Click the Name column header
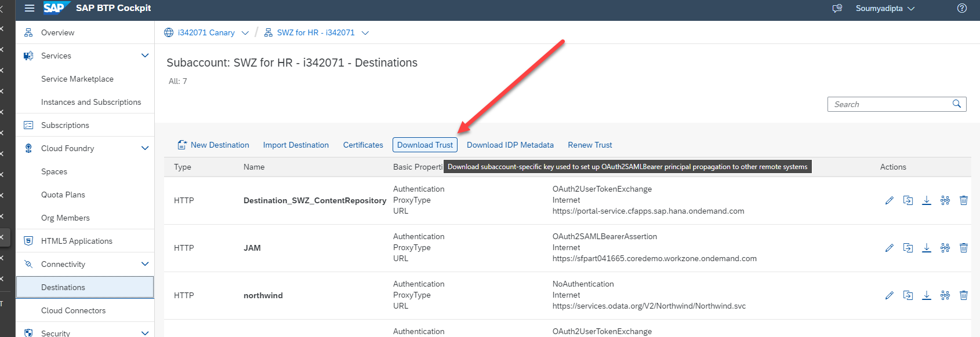Image resolution: width=980 pixels, height=337 pixels. coord(254,167)
